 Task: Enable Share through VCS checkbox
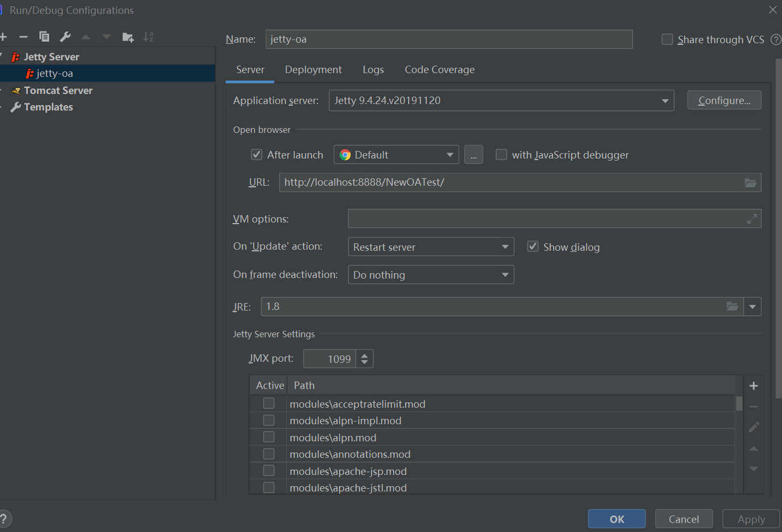(667, 39)
